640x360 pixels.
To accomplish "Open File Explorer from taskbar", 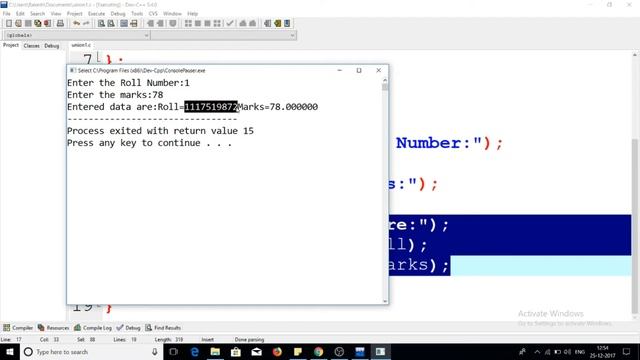I will [x=215, y=352].
